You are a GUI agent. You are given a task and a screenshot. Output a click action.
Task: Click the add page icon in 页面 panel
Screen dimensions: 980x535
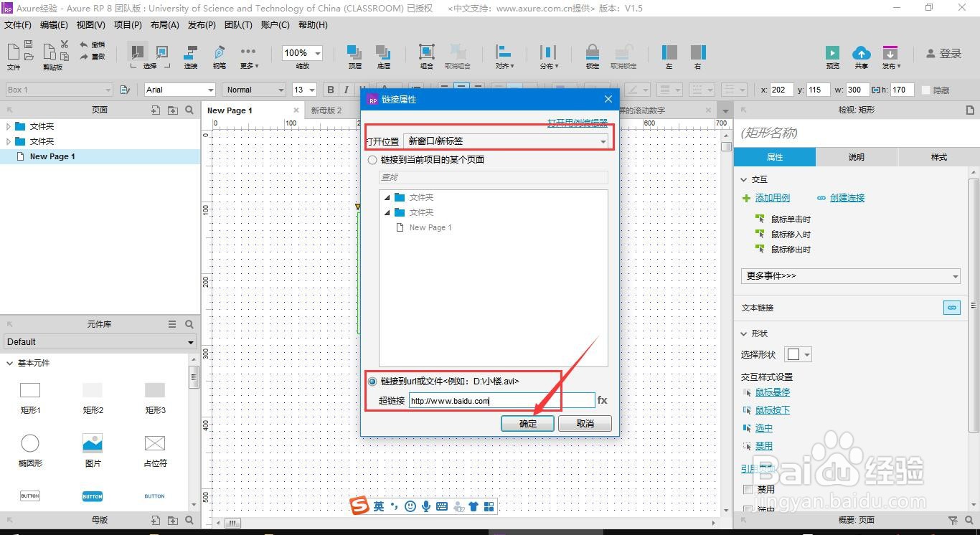(156, 110)
